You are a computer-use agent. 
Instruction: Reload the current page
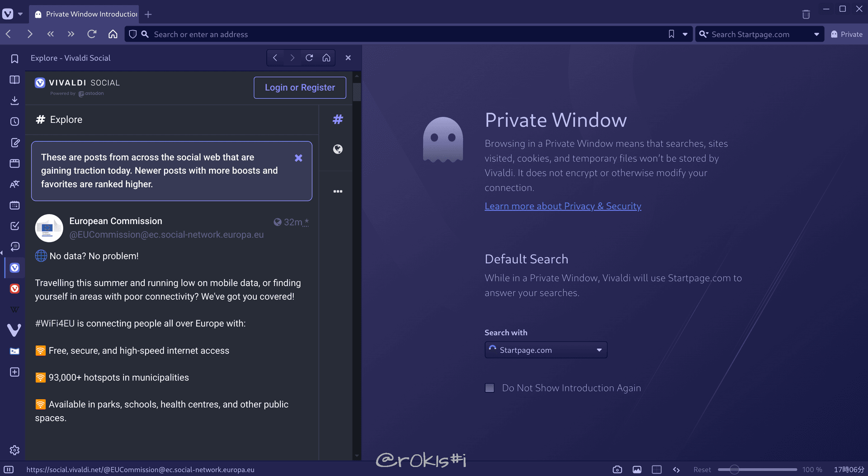[x=92, y=34]
